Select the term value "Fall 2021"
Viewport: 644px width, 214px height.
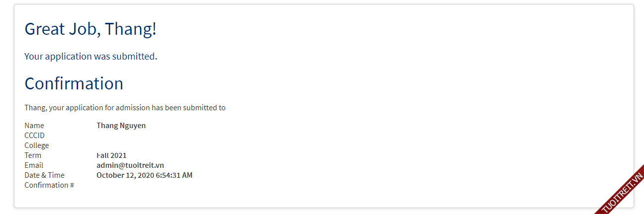click(x=111, y=155)
